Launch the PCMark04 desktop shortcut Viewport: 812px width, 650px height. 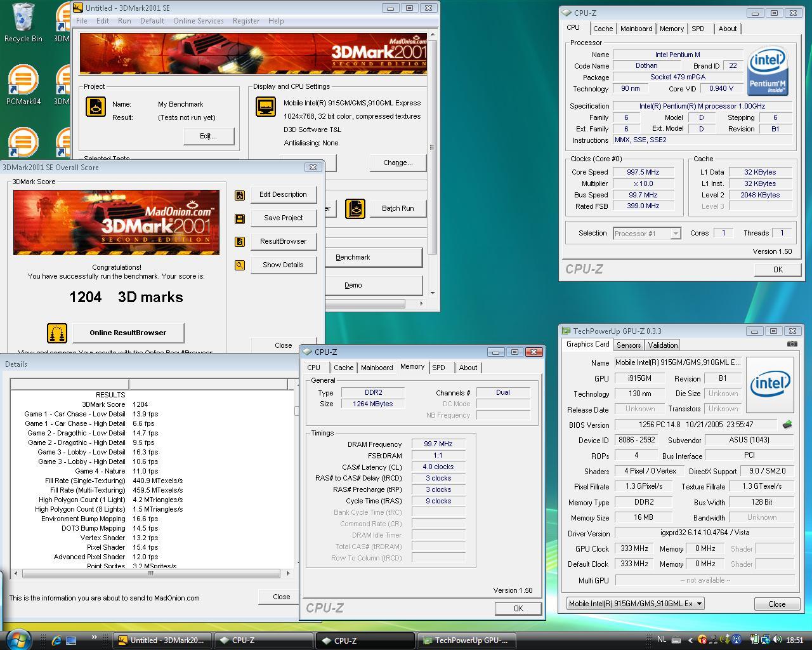tap(23, 84)
